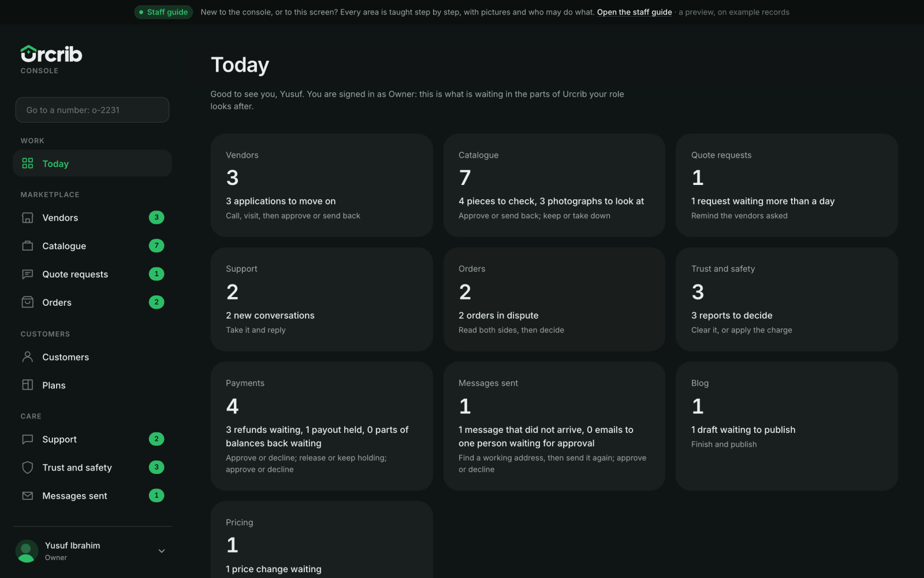Click the Orders shopping bag icon
The image size is (924, 578).
point(27,302)
